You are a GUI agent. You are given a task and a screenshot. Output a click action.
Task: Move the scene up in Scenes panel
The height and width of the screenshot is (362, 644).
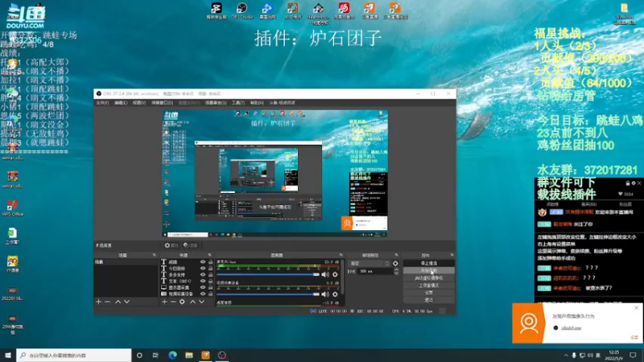[118, 302]
